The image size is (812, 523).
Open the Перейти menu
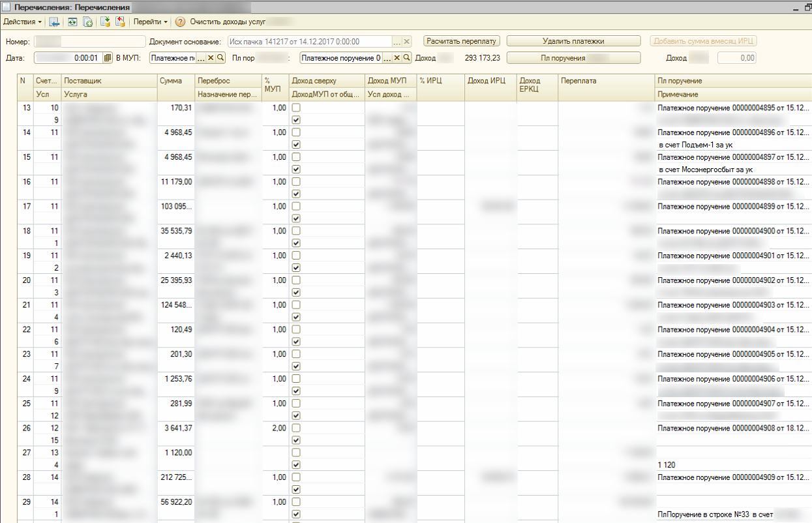(151, 22)
